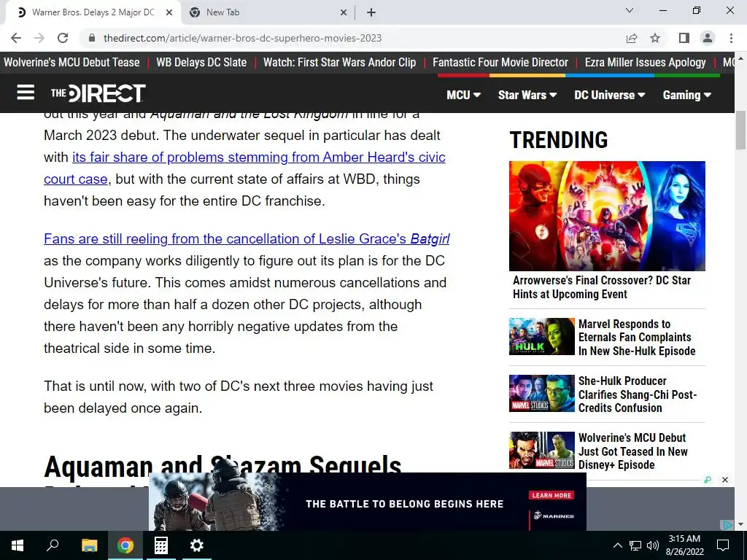
Task: Switch to the New Tab tab
Action: [x=268, y=13]
